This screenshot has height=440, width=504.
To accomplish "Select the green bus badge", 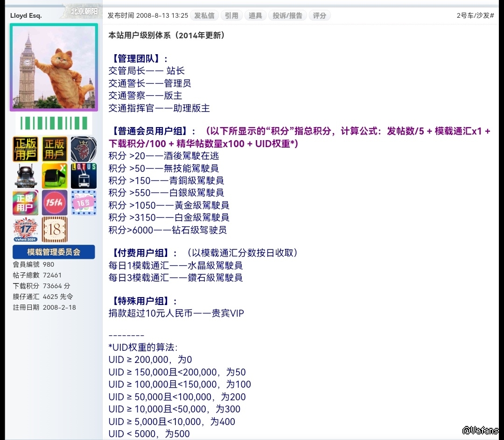I will click(55, 176).
